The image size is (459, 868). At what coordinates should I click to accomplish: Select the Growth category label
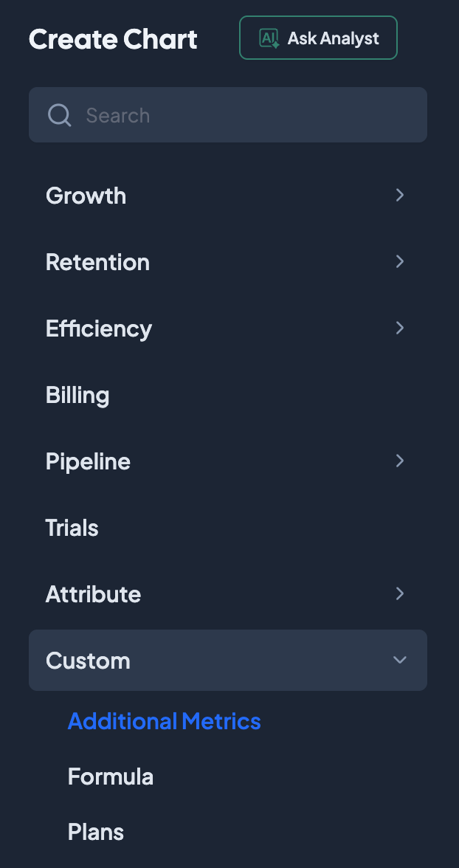(x=86, y=196)
